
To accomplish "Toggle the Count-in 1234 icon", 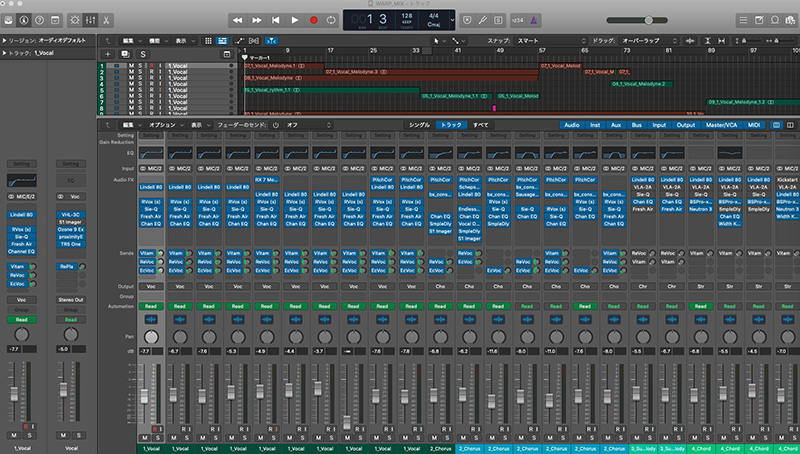I will pos(517,20).
